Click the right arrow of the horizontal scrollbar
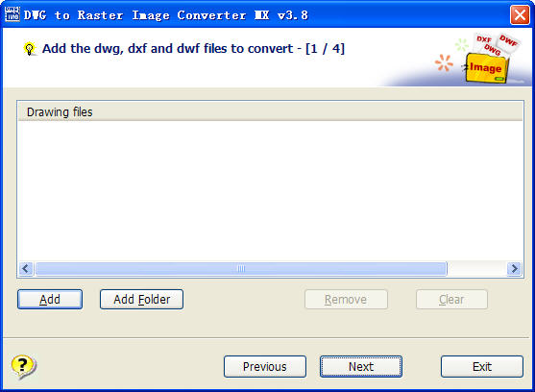The image size is (535, 392). (514, 268)
